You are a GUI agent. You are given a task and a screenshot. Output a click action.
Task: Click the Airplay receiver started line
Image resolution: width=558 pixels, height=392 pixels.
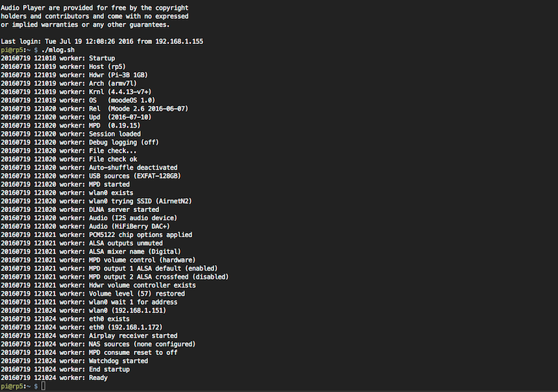[x=89, y=336]
